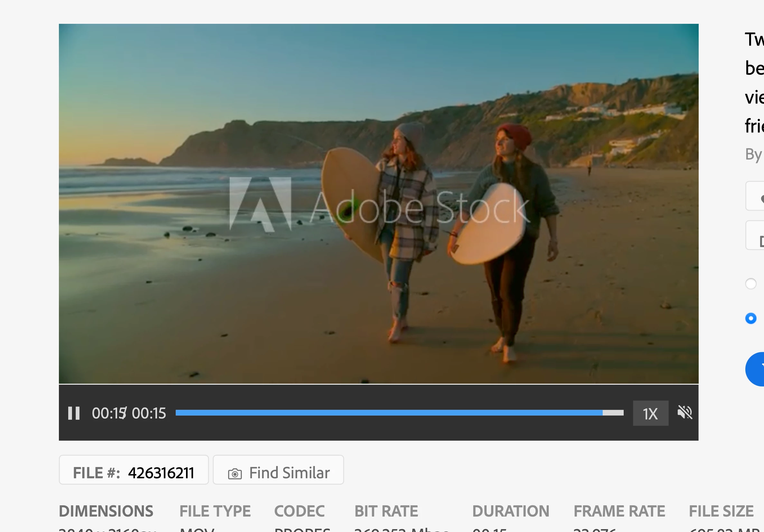Click the blue rounded license button

tap(756, 369)
